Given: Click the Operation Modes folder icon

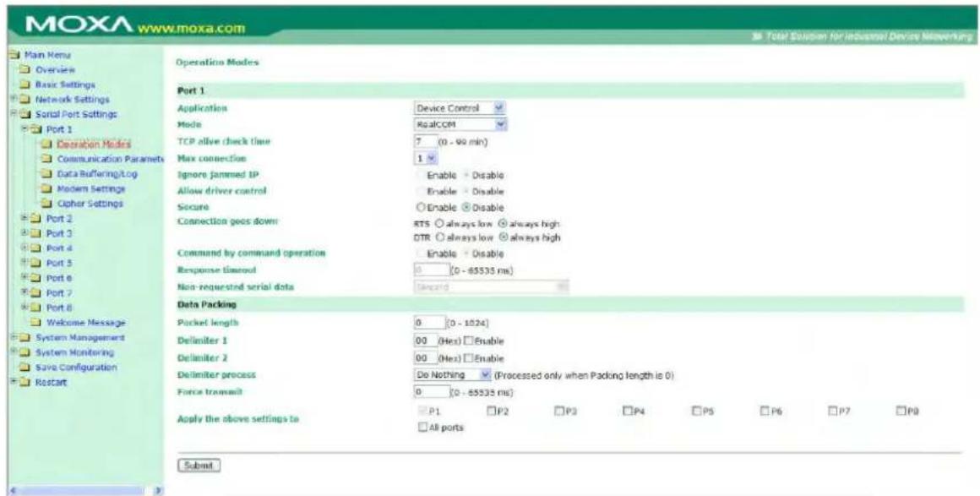Looking at the screenshot, I should [47, 145].
